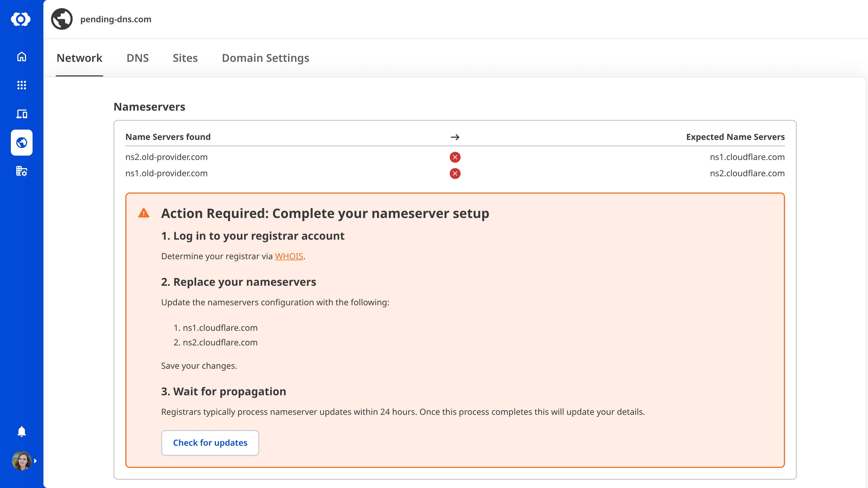Viewport: 868px width, 488px height.
Task: Click the red X next to ns2.old-provider.com
Action: point(455,157)
